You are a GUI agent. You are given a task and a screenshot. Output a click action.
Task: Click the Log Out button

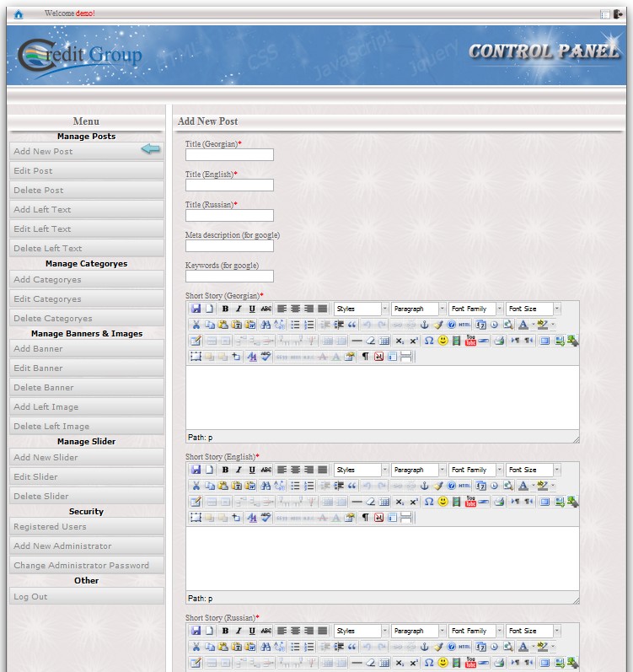[x=86, y=597]
